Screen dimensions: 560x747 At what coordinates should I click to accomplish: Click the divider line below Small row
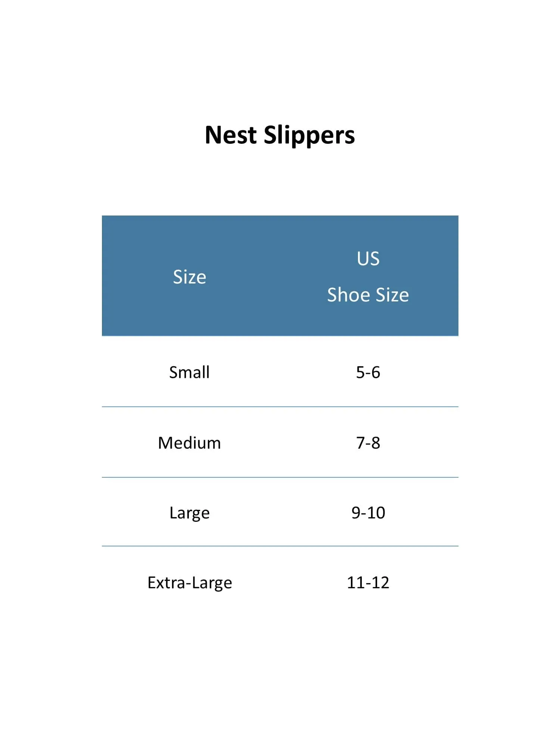[x=280, y=407]
